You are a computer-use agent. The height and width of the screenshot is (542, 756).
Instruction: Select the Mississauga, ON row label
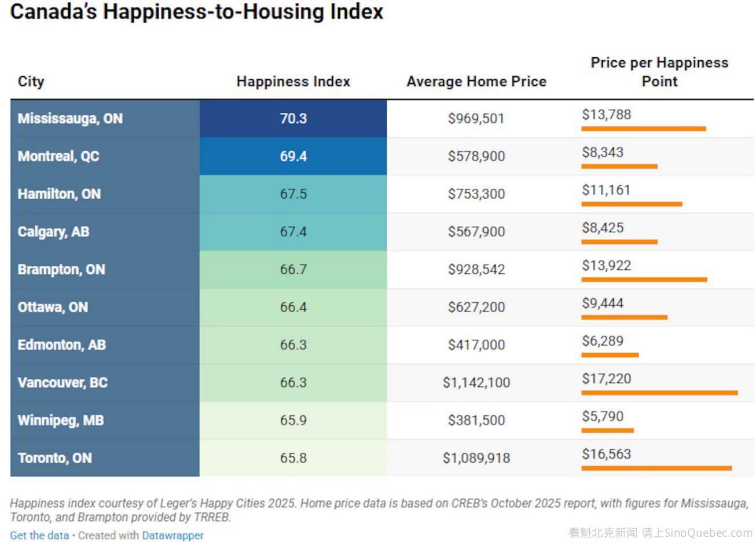click(x=70, y=119)
